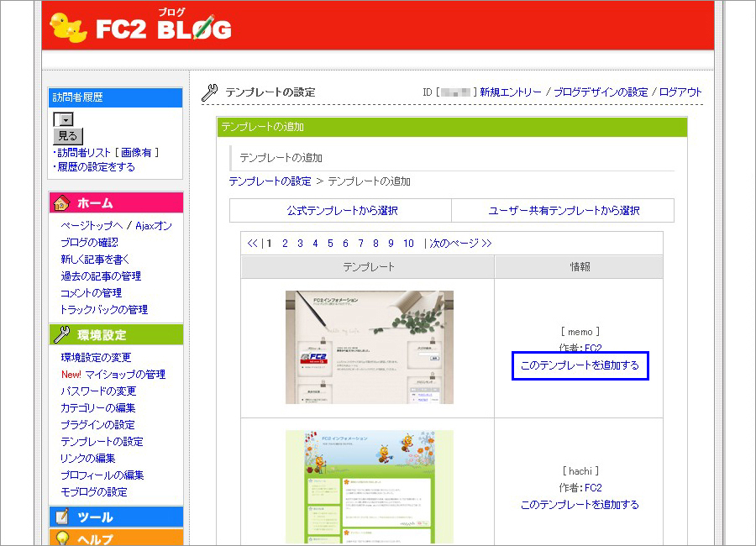Viewport: 756px width, 546px height.
Task: Go to pagination page 6
Action: click(345, 243)
